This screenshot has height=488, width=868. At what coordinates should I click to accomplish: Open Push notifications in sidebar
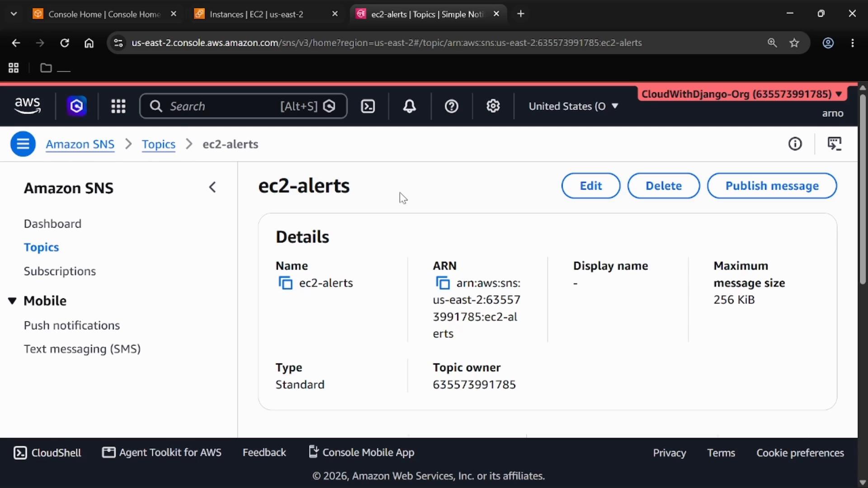coord(72,325)
